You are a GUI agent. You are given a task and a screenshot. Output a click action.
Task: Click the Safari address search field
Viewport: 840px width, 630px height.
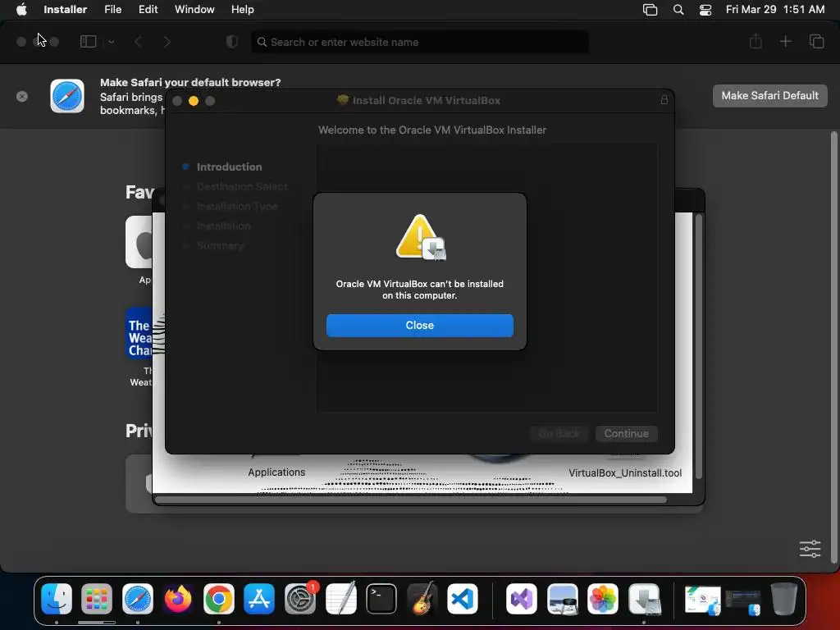click(x=419, y=42)
